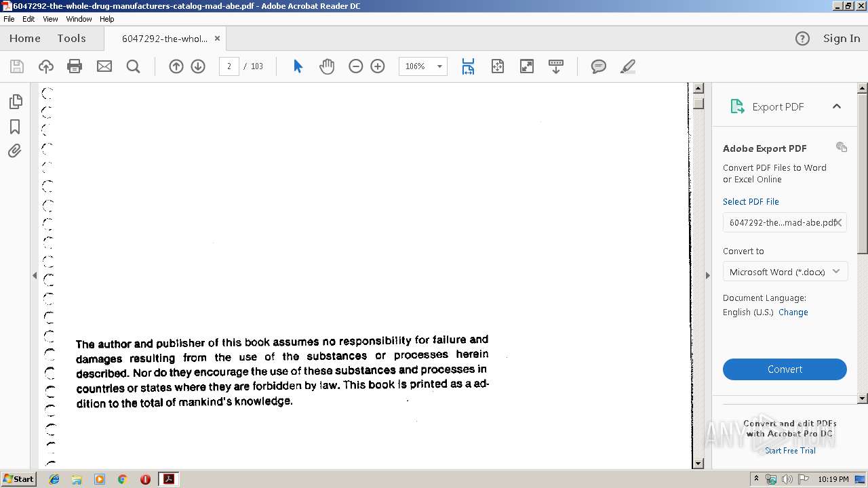The image size is (868, 488).
Task: Open the Windows Start menu
Action: pyautogui.click(x=18, y=479)
